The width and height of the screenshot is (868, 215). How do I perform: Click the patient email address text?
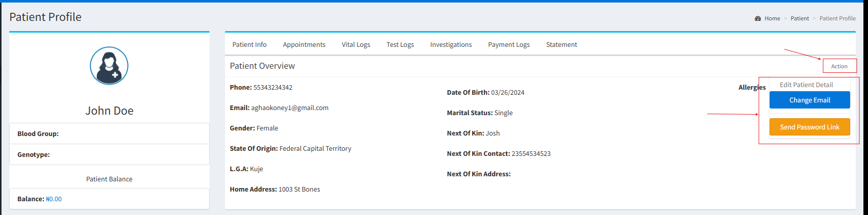coord(290,108)
